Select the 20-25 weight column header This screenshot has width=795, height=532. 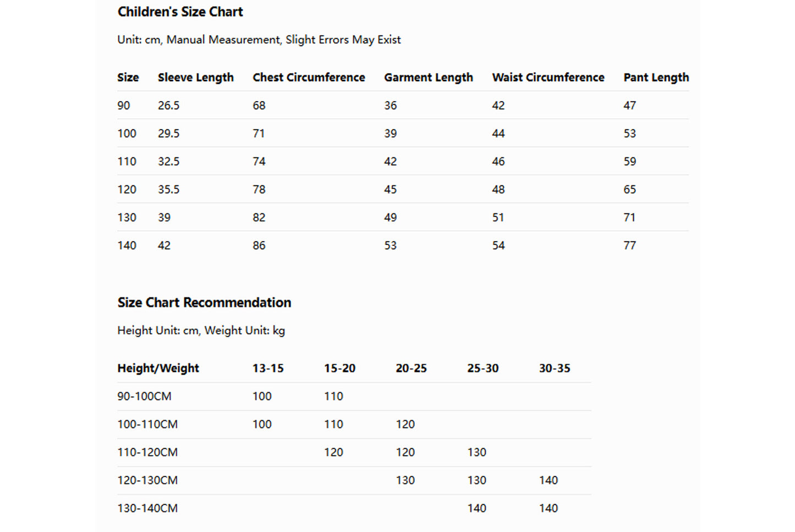[411, 369]
